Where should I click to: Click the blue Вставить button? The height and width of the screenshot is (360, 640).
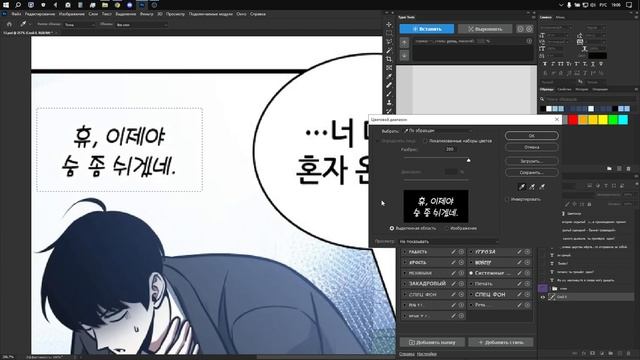point(427,29)
